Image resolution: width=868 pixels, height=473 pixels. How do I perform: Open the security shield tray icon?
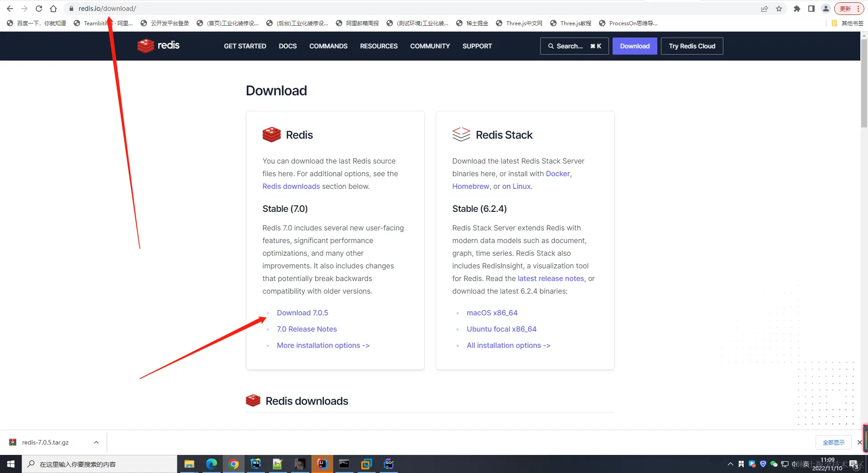click(763, 464)
